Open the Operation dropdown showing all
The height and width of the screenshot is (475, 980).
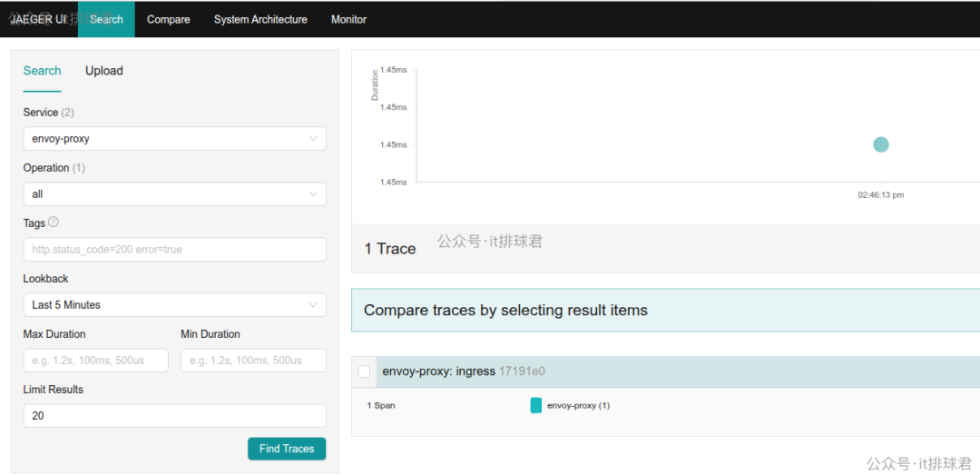174,194
